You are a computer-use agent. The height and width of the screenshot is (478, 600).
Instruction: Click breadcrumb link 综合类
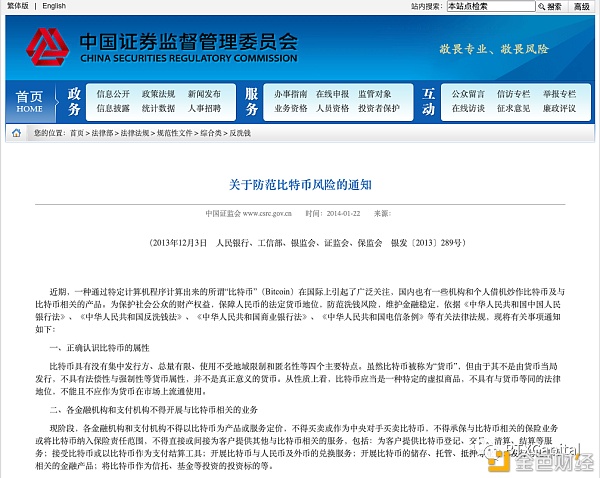pyautogui.click(x=211, y=133)
